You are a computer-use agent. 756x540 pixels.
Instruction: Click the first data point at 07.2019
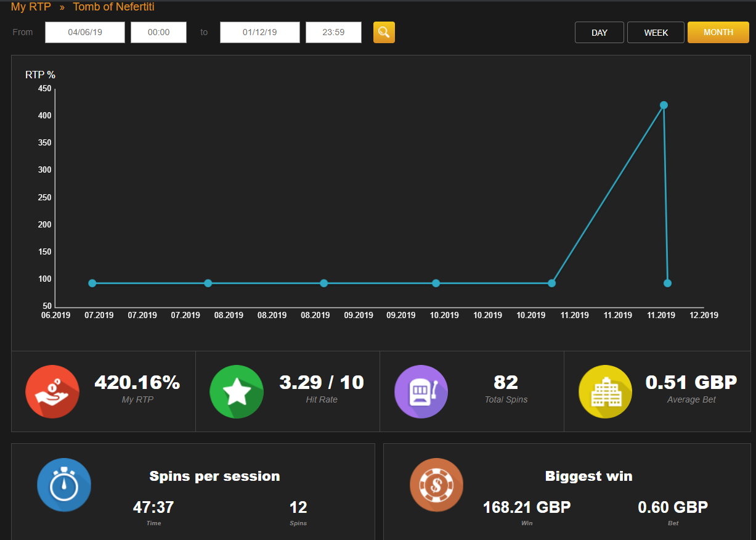tap(92, 284)
